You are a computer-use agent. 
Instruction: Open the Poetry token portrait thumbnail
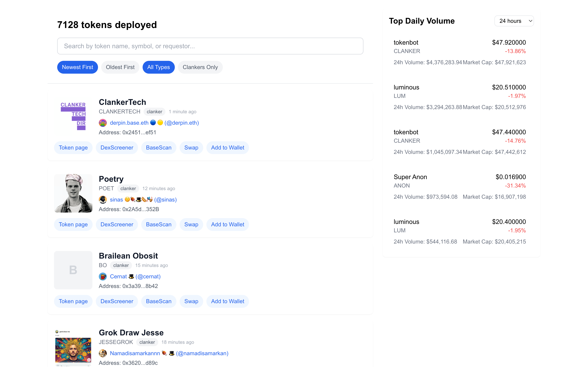coord(73,193)
